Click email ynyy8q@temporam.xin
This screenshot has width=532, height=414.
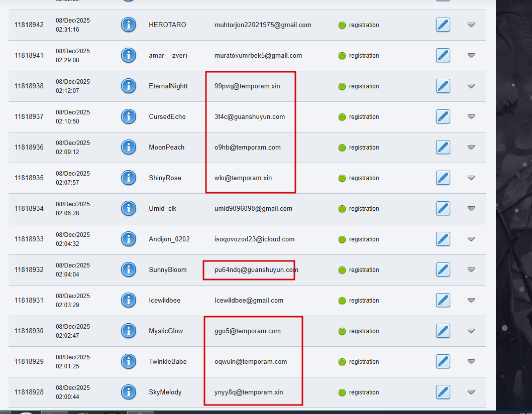click(248, 392)
